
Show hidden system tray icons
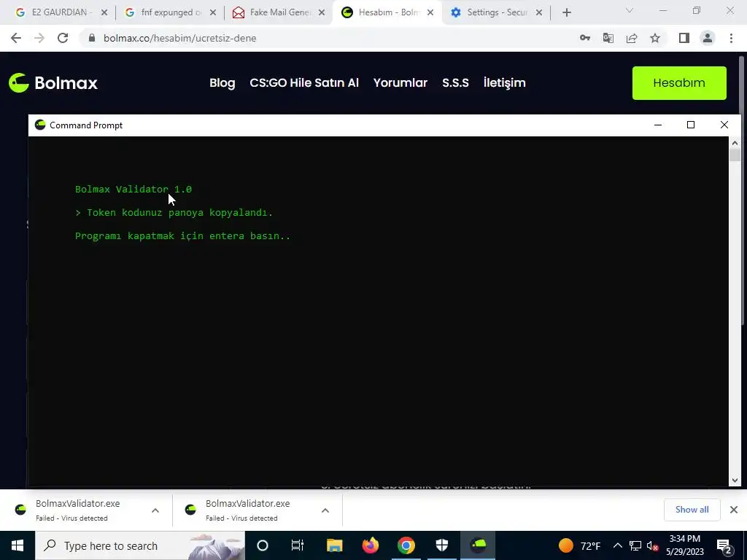tap(617, 545)
